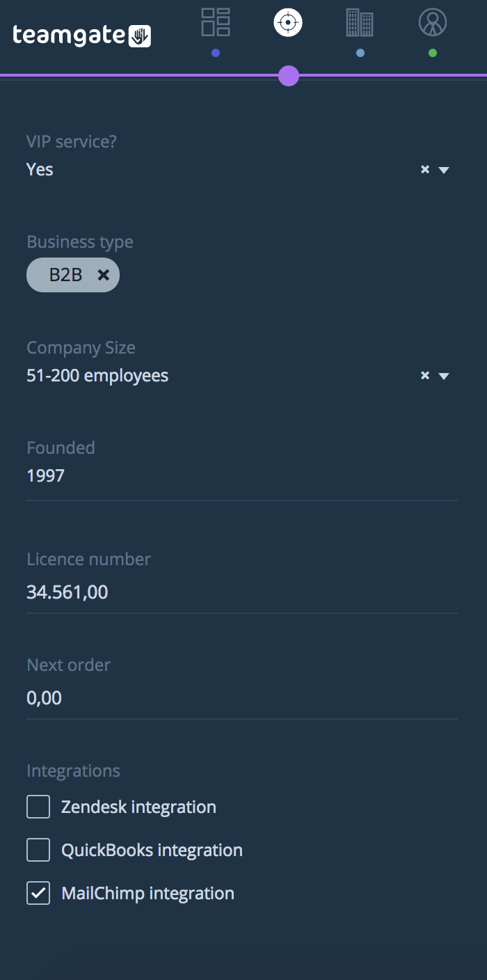Expand the VIP service dropdown arrow
The image size is (487, 980).
point(445,170)
